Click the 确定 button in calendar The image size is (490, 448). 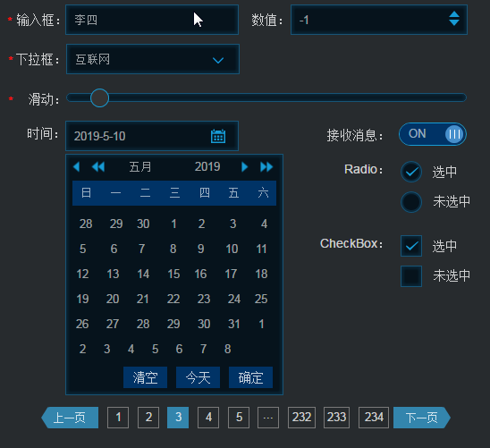pyautogui.click(x=250, y=377)
